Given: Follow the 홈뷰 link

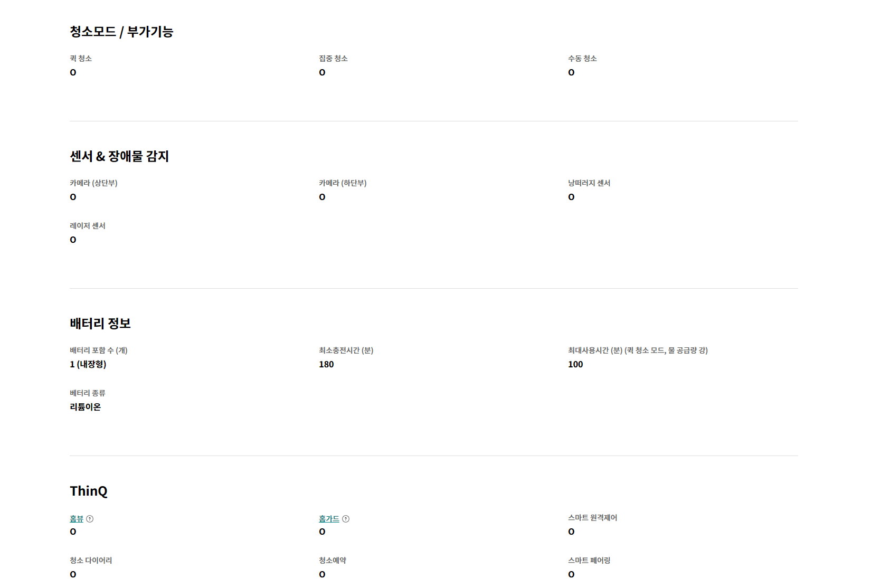Looking at the screenshot, I should click(77, 519).
